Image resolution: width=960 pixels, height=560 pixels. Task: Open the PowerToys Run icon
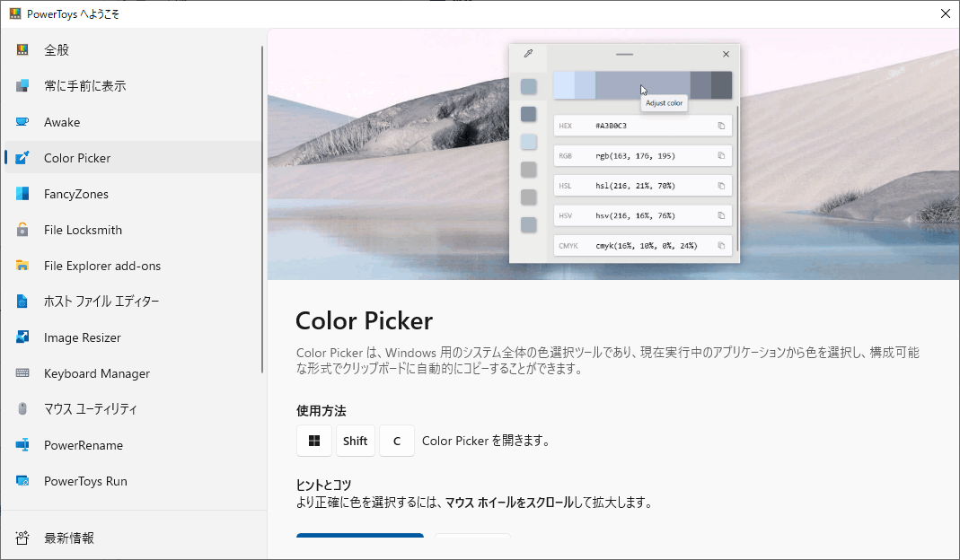tap(22, 481)
